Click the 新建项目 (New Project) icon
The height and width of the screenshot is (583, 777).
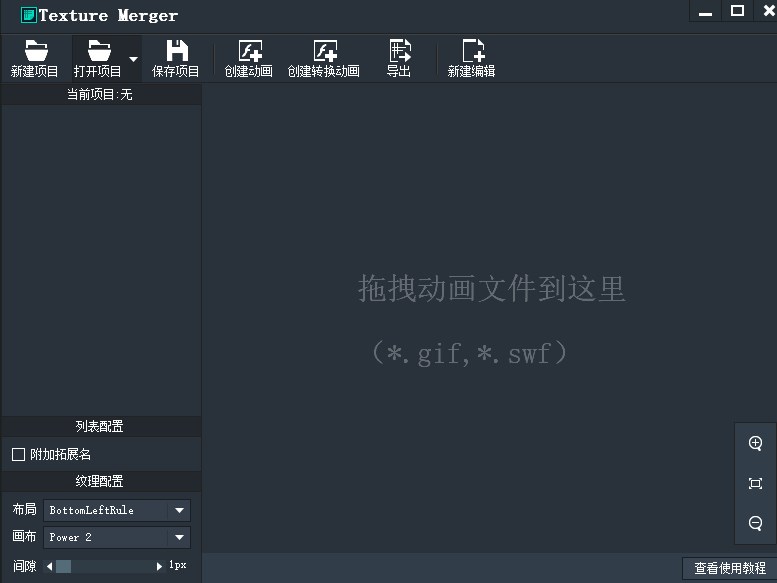[x=35, y=51]
